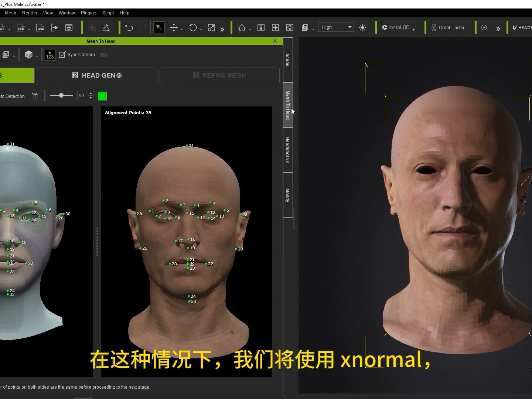Select alignment point 31 on the textured head
The image size is (532, 399).
(187, 146)
